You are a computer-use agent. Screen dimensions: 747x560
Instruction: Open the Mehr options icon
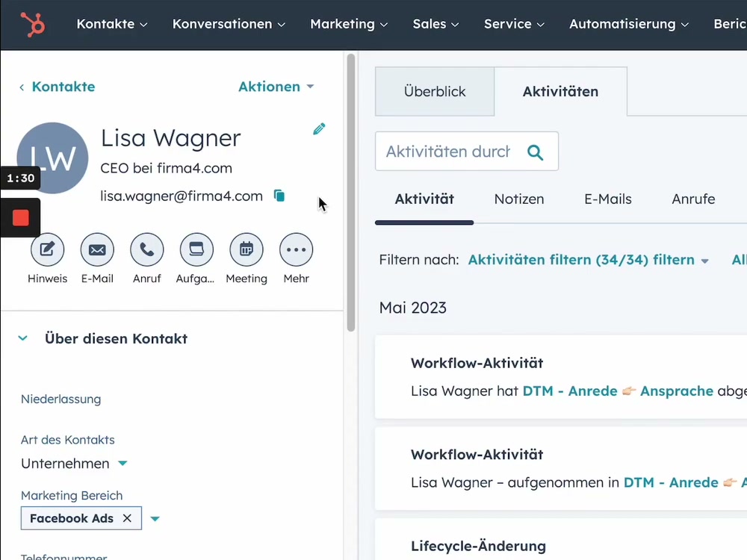click(x=296, y=249)
